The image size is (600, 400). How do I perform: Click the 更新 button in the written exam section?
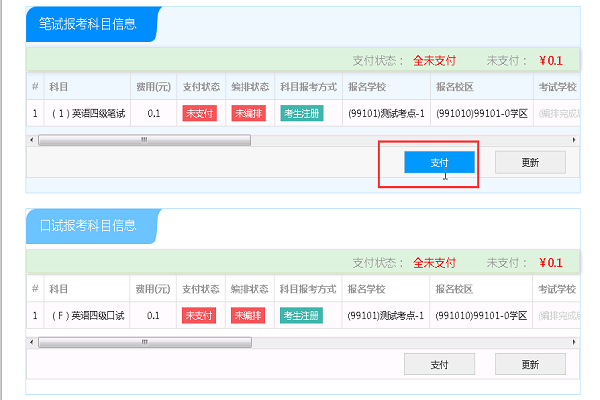click(x=530, y=163)
